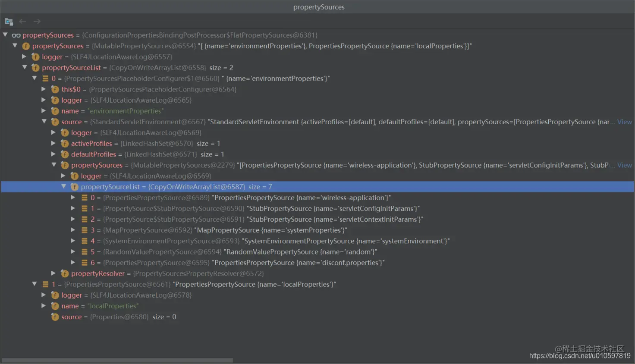Click the watch glasses icon on root propertySources
Viewport: 635px width, 364px height.
16,35
